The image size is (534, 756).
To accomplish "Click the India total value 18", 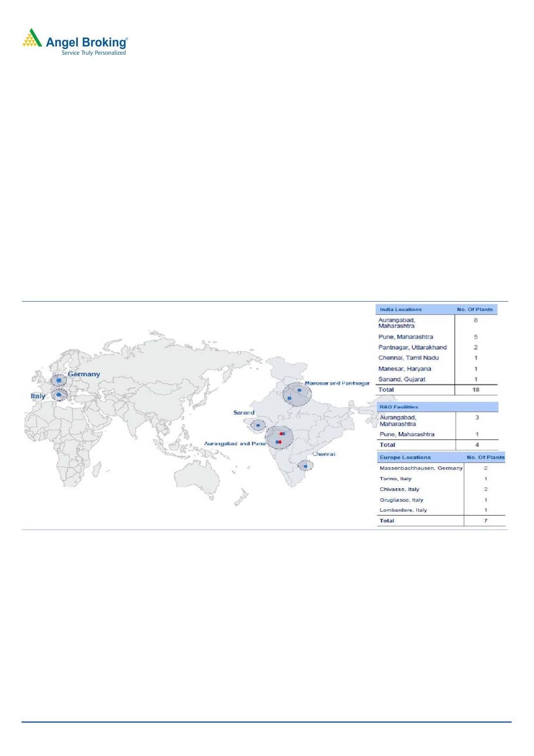I will coord(475,390).
